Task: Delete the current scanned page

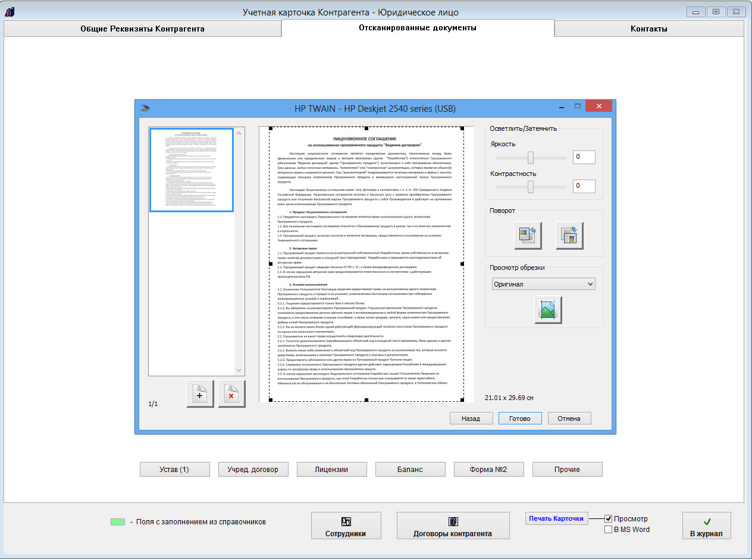Action: (x=231, y=394)
